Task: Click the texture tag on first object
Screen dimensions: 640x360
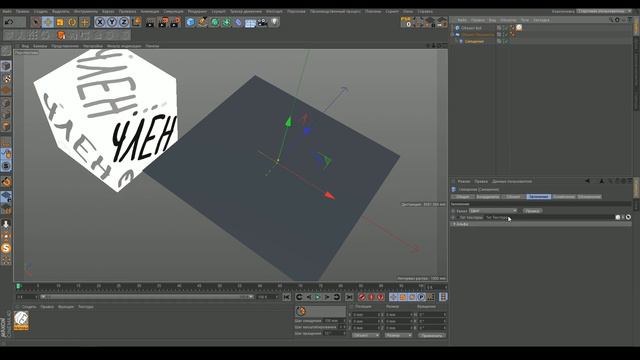Action: click(x=519, y=28)
